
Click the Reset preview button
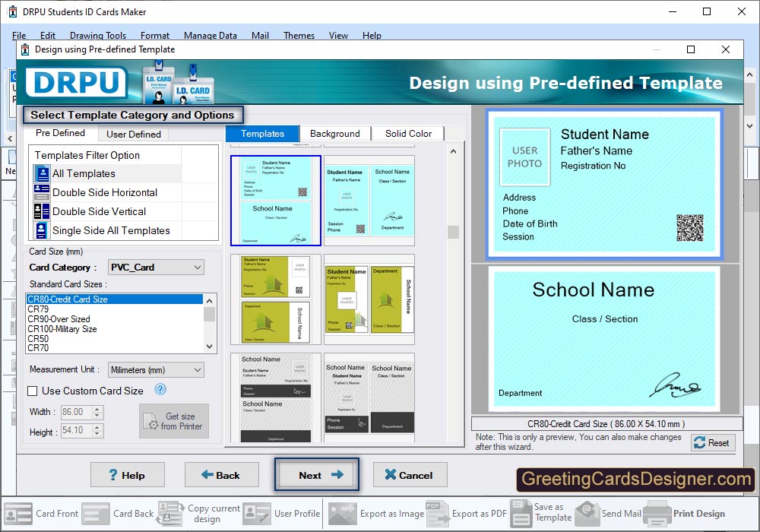[x=713, y=442]
